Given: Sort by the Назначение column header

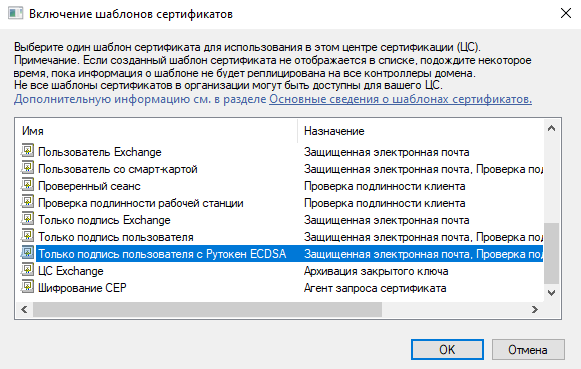Looking at the screenshot, I should click(x=420, y=131).
